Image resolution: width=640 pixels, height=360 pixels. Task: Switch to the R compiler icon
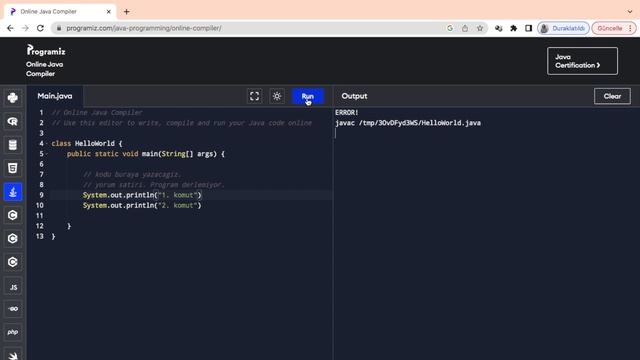point(13,121)
